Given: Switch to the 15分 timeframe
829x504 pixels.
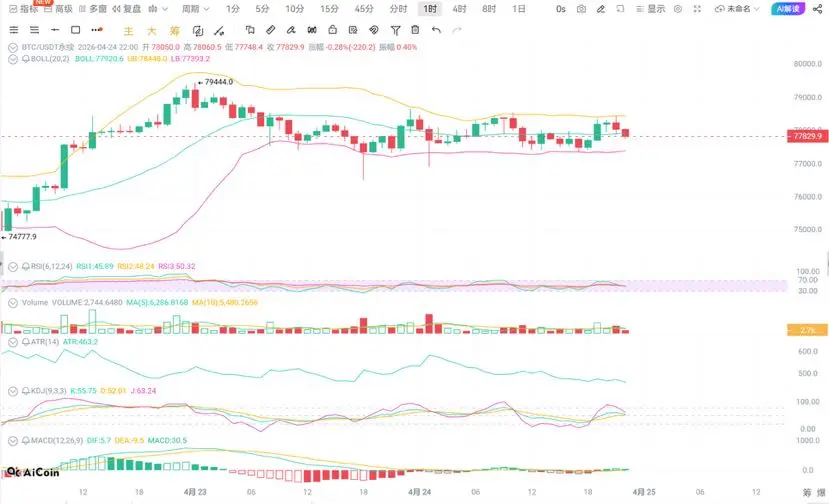Looking at the screenshot, I should tap(329, 9).
